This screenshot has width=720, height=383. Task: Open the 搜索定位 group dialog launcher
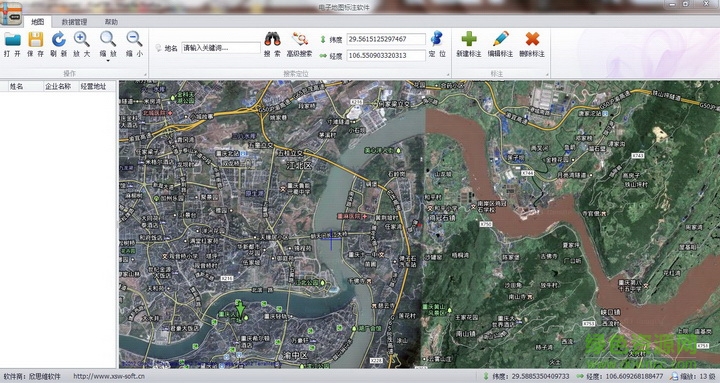[x=448, y=74]
